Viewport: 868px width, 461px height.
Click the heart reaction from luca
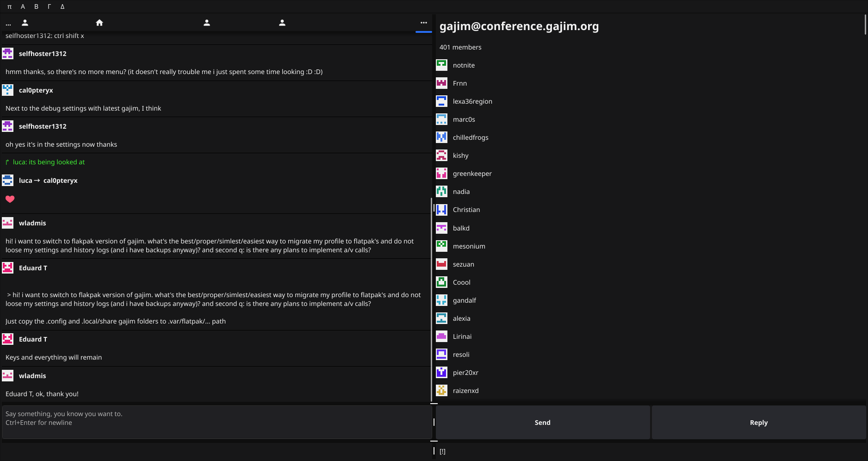(x=10, y=199)
